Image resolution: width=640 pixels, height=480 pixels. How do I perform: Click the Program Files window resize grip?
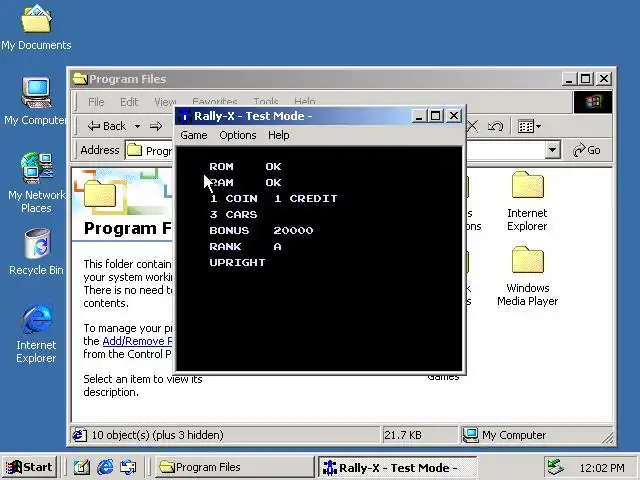click(x=608, y=438)
